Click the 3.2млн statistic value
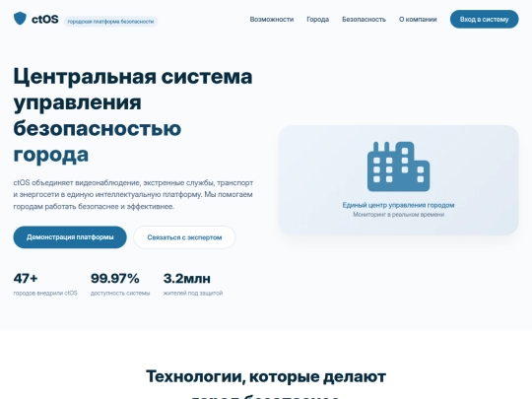Viewport: 532px width, 399px height. pyautogui.click(x=186, y=278)
